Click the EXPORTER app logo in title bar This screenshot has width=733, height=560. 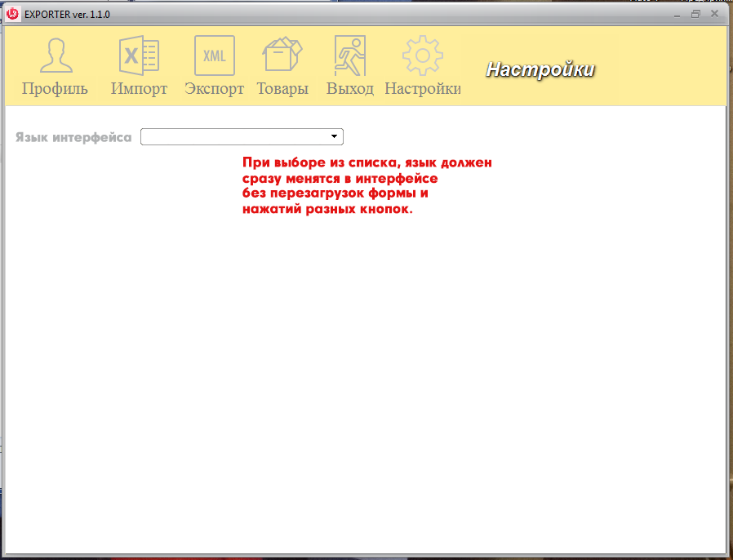click(12, 14)
